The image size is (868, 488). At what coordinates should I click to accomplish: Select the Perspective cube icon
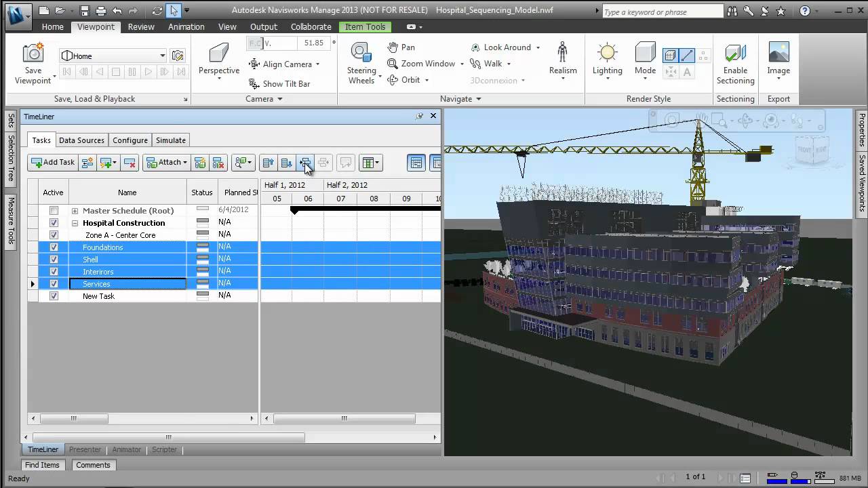pyautogui.click(x=218, y=53)
